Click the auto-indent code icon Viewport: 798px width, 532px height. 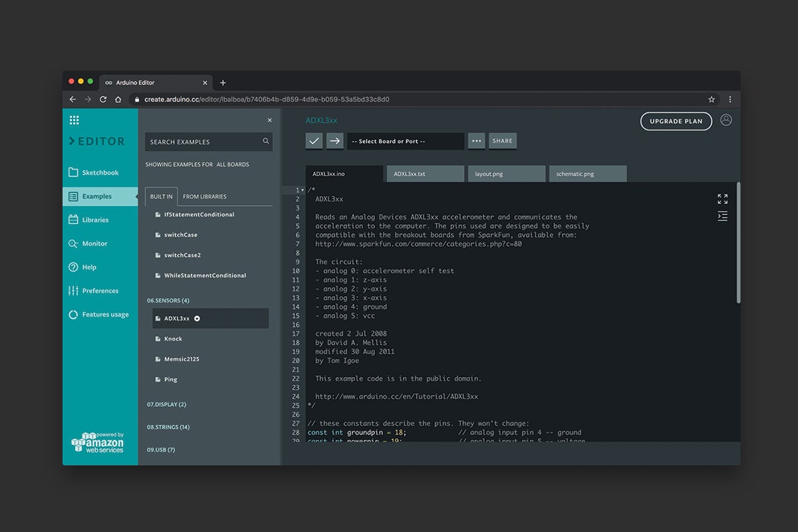722,216
